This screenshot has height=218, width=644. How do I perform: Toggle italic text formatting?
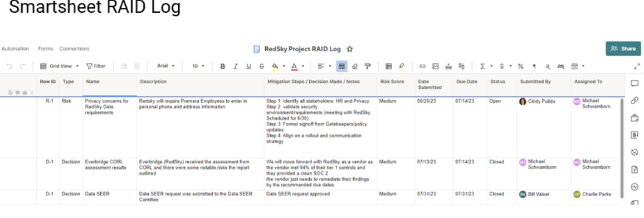click(x=236, y=66)
